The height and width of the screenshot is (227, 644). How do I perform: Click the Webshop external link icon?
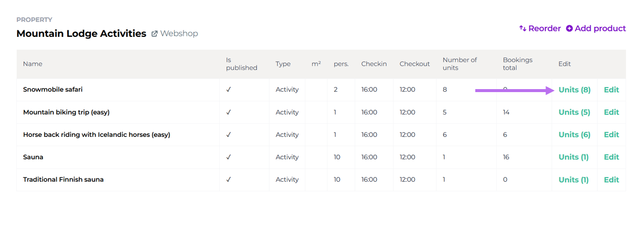(x=155, y=34)
